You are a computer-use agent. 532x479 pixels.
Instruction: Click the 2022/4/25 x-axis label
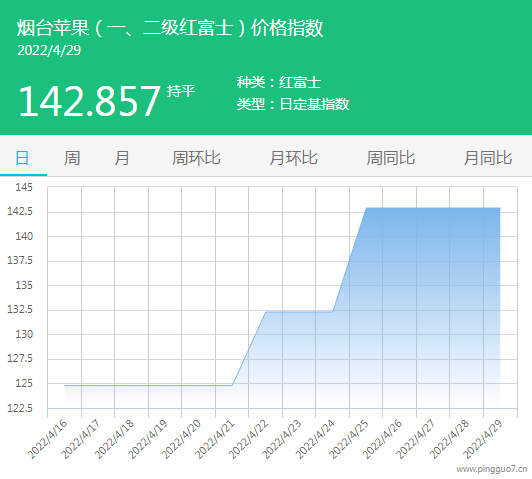pos(349,440)
